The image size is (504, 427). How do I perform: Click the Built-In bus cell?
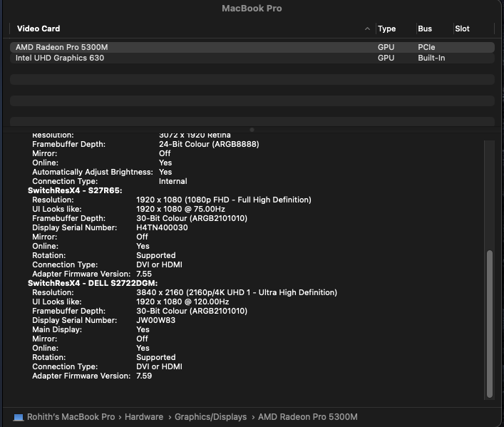point(431,58)
